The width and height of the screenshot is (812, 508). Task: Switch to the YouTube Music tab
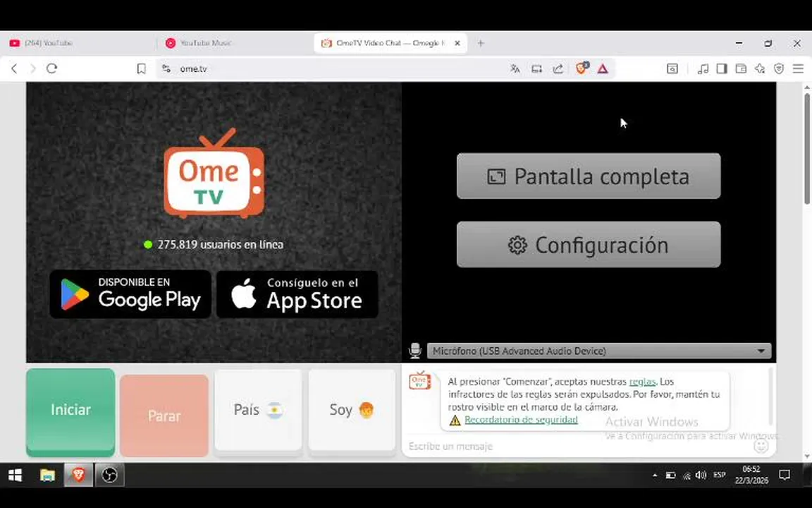coord(233,43)
